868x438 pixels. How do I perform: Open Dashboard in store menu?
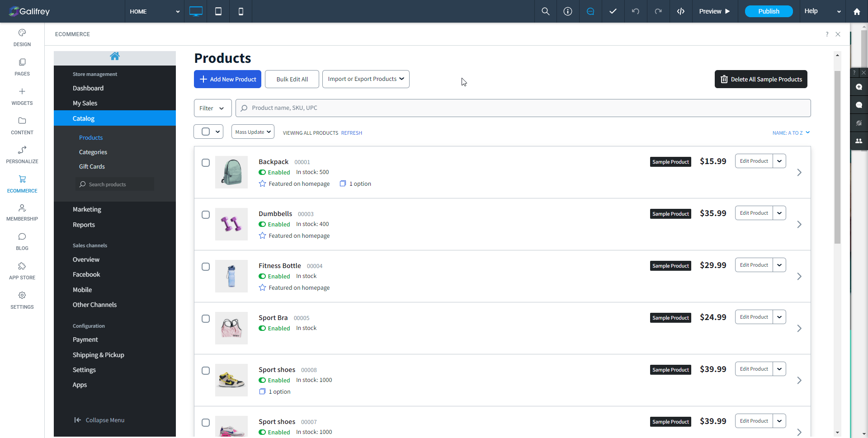click(88, 88)
